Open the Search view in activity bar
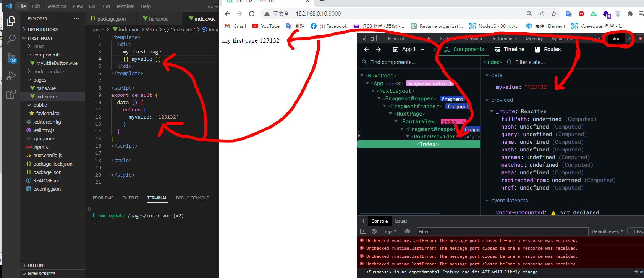 pyautogui.click(x=11, y=39)
